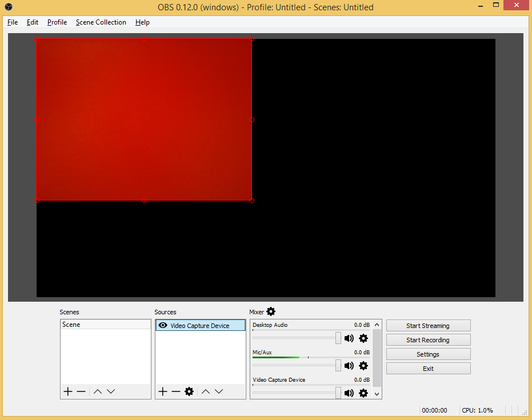This screenshot has width=532, height=420.
Task: Open Mic/Aux gear settings
Action: pyautogui.click(x=363, y=366)
